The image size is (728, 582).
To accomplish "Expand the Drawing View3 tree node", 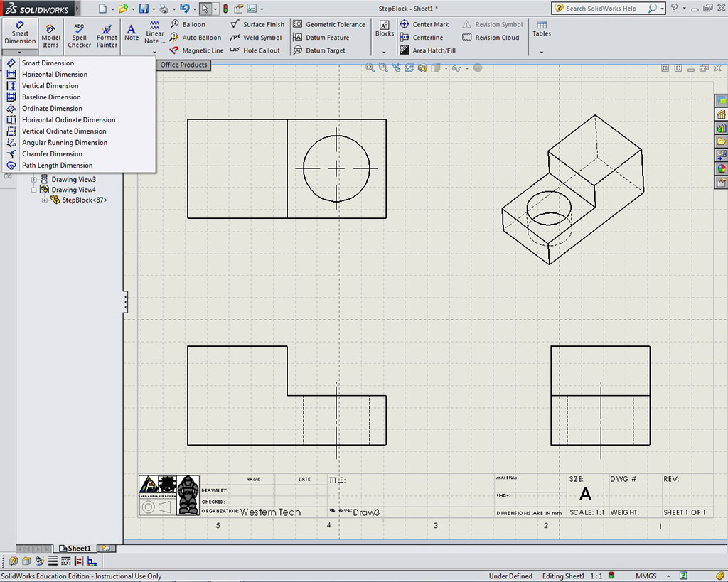I will 34,180.
